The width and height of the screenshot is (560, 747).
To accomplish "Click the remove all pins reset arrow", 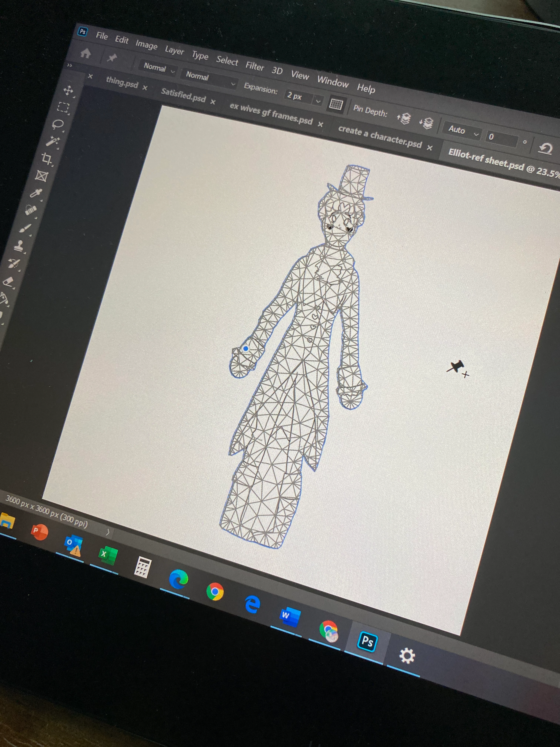I will point(546,148).
